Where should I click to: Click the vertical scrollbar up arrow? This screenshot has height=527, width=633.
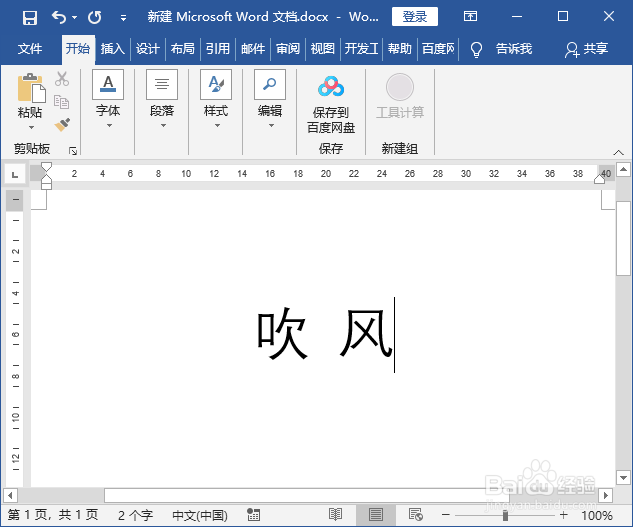click(x=623, y=169)
